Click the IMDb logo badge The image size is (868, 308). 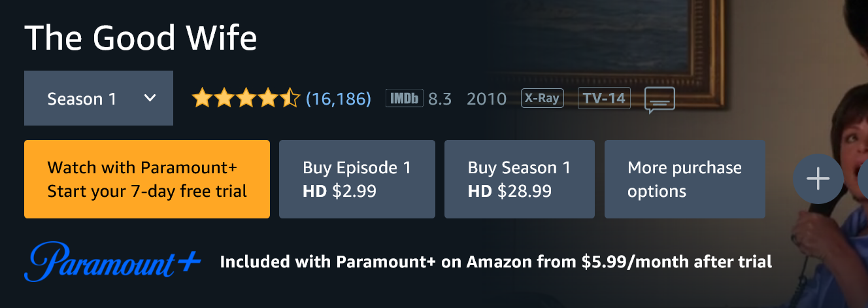(x=405, y=99)
